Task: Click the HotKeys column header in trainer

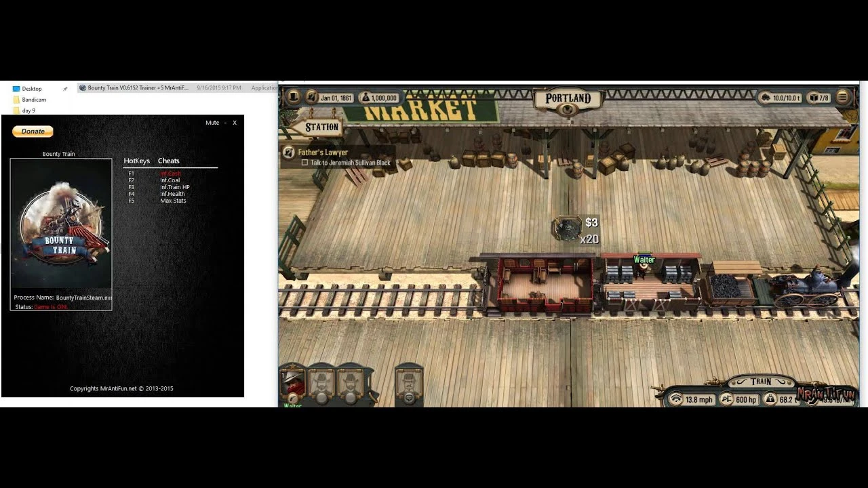Action: pyautogui.click(x=136, y=161)
